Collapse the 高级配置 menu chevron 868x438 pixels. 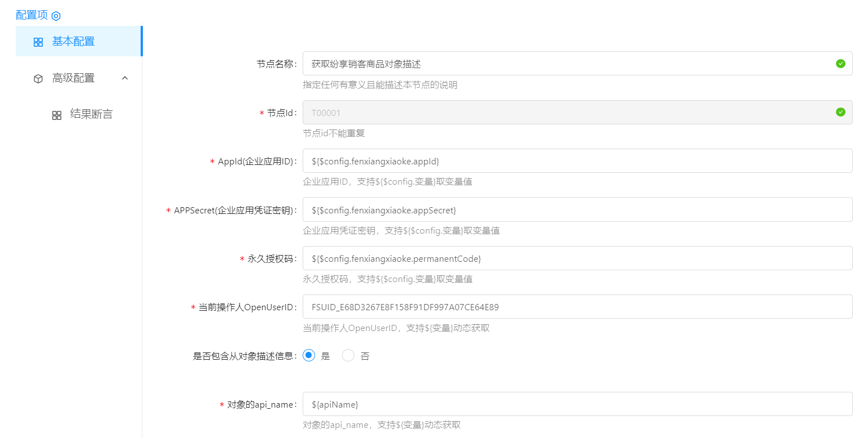[125, 78]
